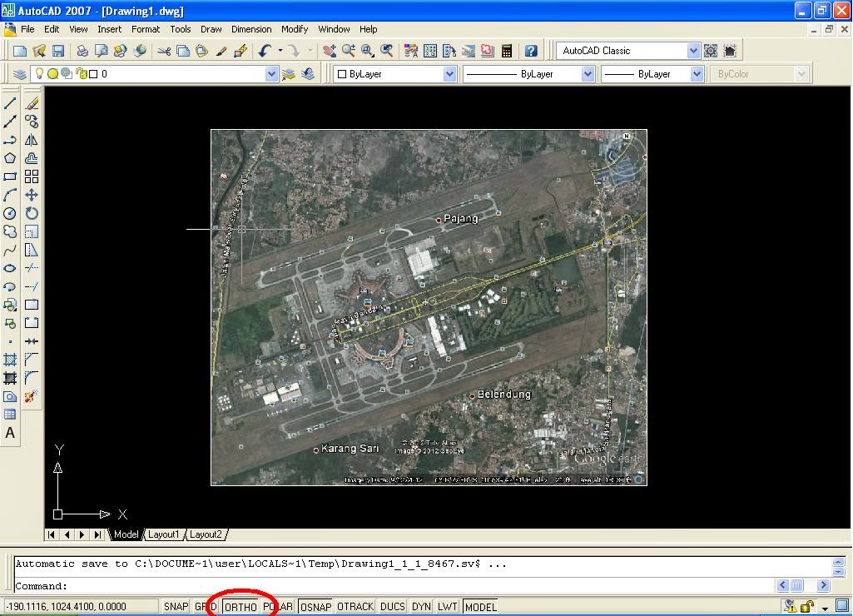
Task: Select the Copy objects tool
Action: click(32, 122)
